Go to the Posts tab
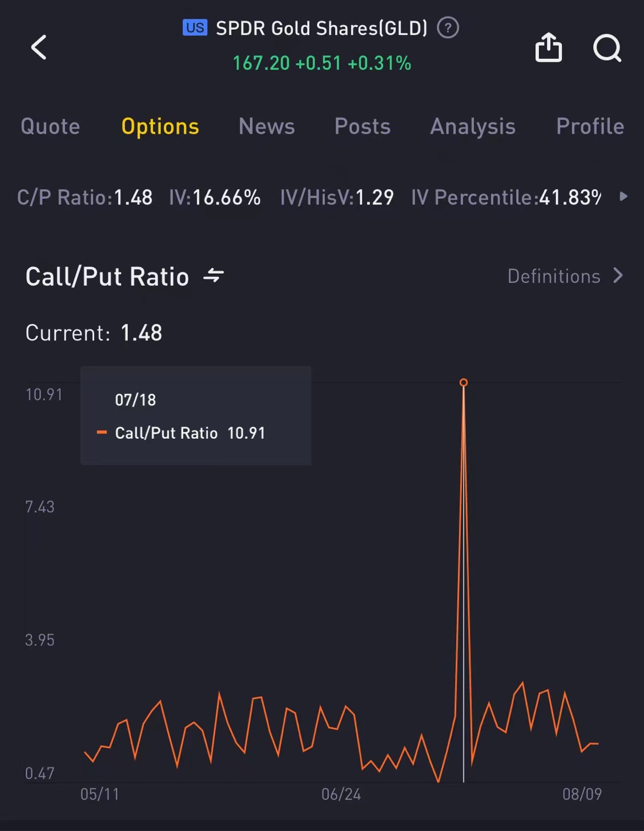The width and height of the screenshot is (644, 831). [x=363, y=126]
